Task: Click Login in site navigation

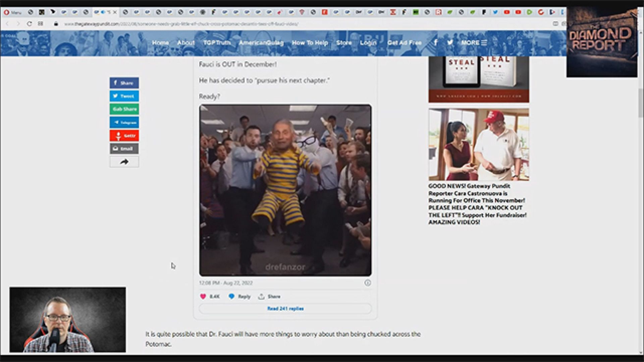Action: tap(368, 43)
